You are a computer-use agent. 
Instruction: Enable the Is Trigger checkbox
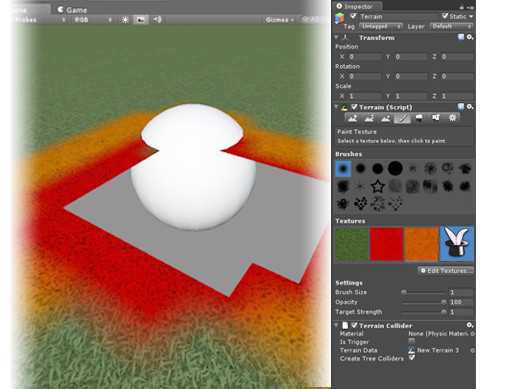(412, 340)
